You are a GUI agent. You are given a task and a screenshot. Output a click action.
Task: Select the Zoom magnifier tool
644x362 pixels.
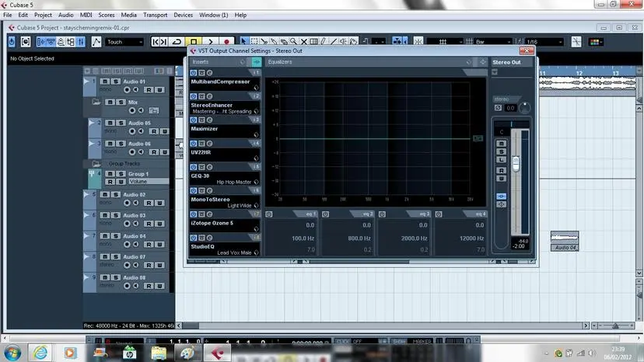(x=294, y=41)
